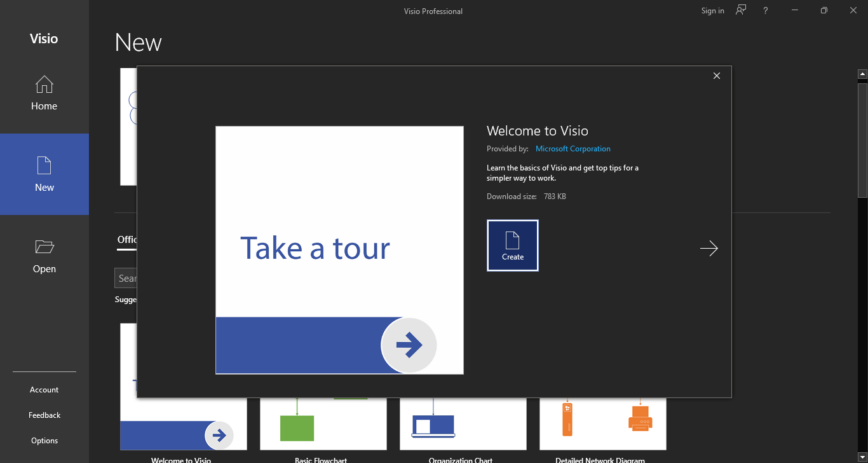868x463 pixels.
Task: Open Visio Options from sidebar
Action: (44, 441)
